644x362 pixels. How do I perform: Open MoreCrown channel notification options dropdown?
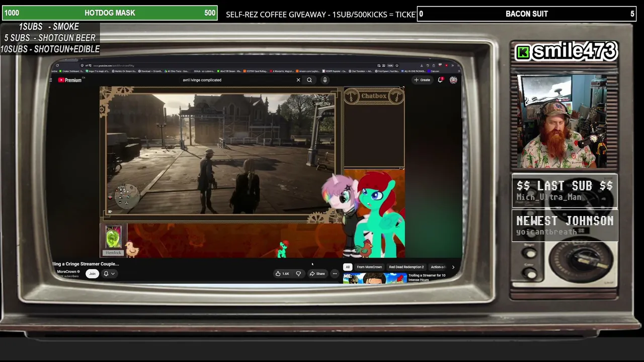[109, 274]
